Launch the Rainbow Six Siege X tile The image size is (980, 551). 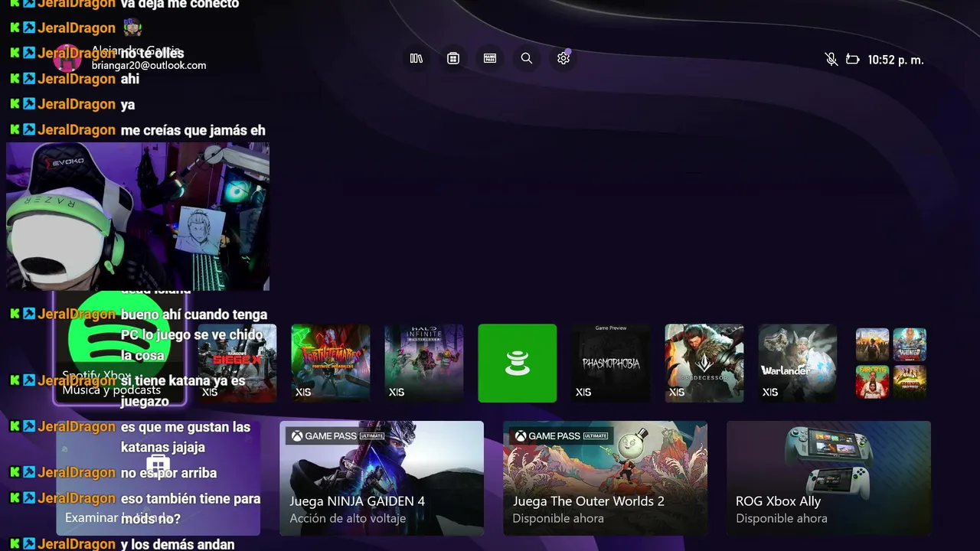pyautogui.click(x=237, y=363)
